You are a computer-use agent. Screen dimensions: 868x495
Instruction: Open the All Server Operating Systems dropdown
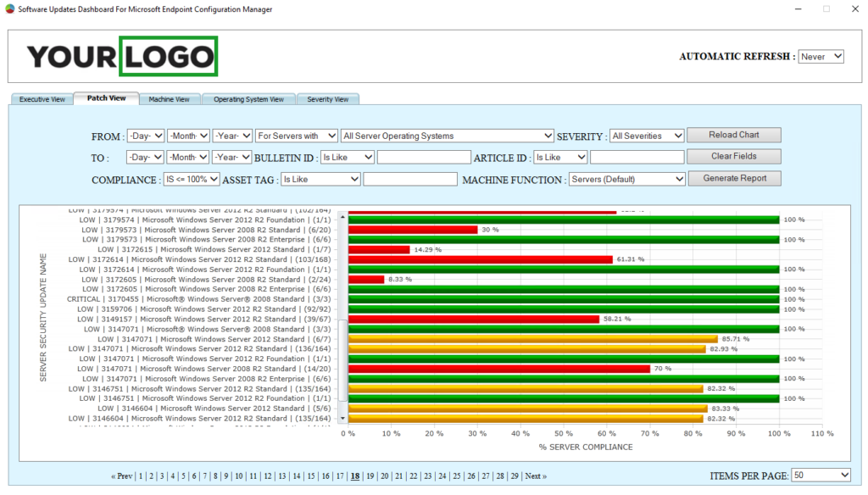click(x=448, y=136)
